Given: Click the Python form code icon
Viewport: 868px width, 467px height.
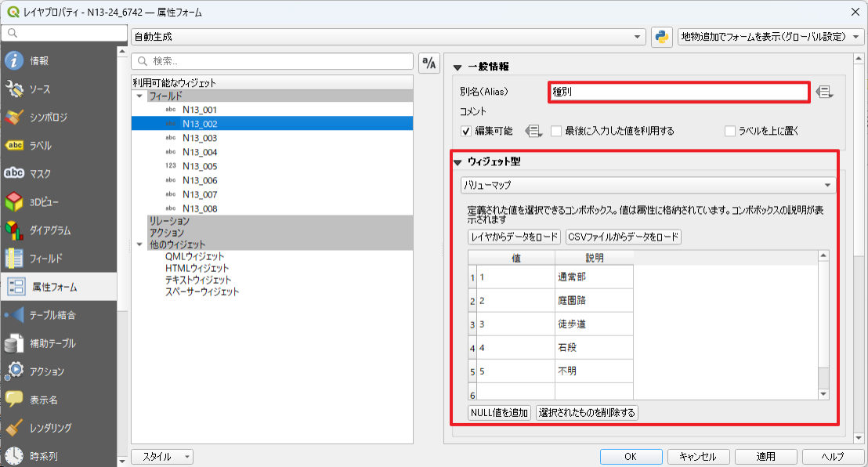Looking at the screenshot, I should tap(662, 37).
